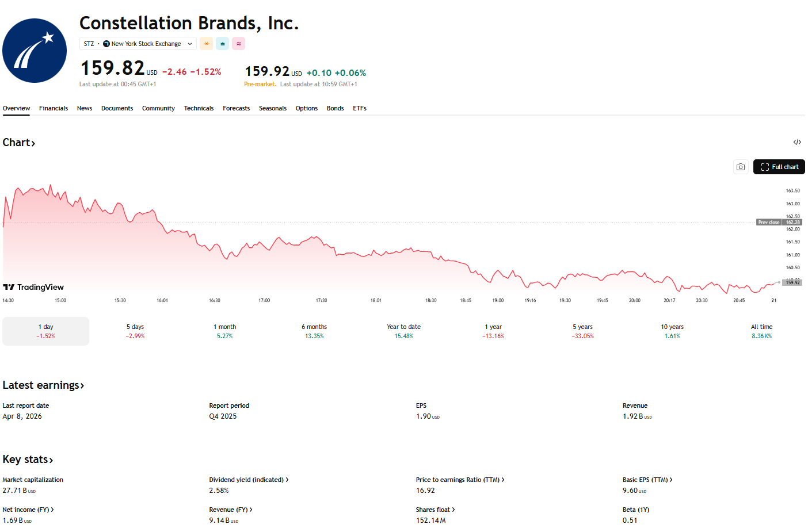The image size is (808, 532).
Task: Select the 5 years range
Action: pyautogui.click(x=583, y=331)
